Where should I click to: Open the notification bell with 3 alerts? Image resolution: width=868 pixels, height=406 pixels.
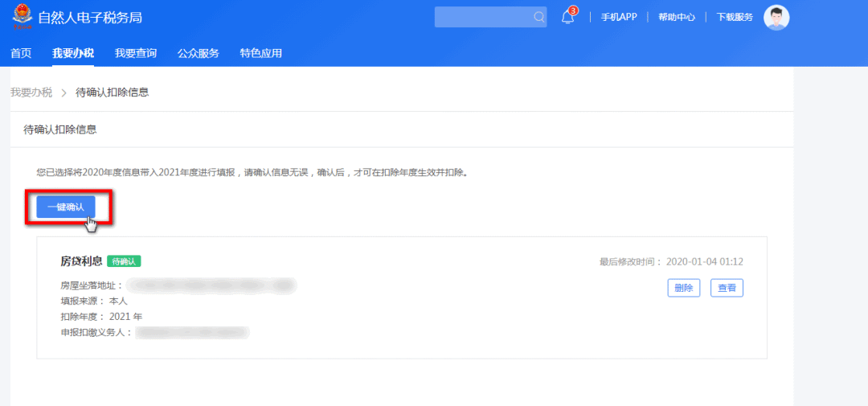tap(567, 17)
